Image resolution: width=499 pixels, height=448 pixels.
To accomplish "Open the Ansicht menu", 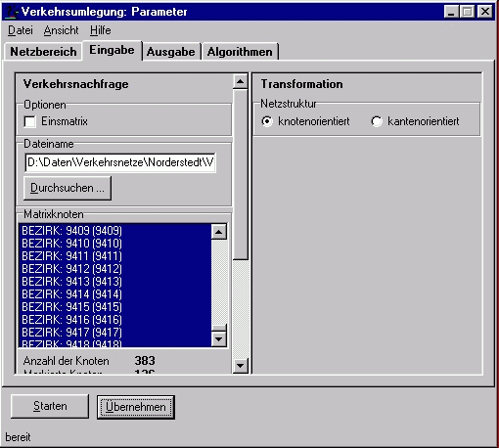I will pyautogui.click(x=61, y=30).
